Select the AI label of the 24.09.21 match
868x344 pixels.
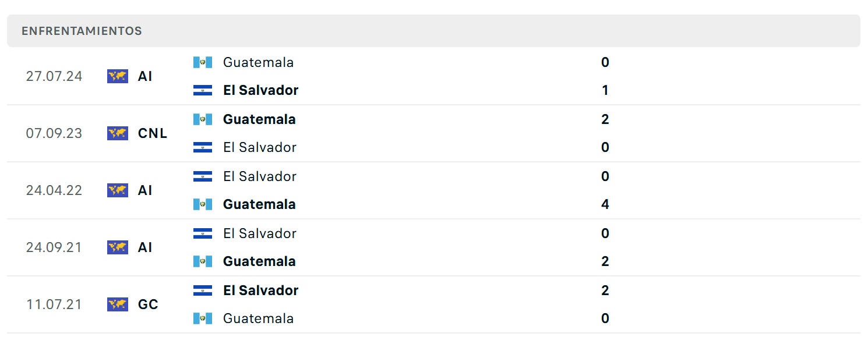(x=145, y=247)
